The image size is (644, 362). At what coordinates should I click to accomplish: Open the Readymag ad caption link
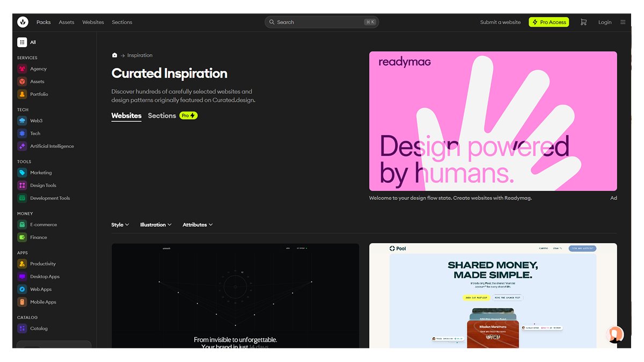pos(450,198)
